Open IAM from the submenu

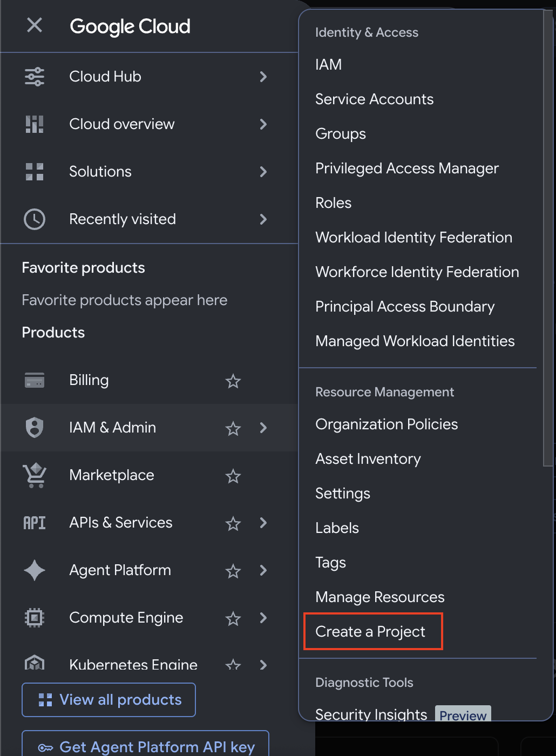(329, 65)
